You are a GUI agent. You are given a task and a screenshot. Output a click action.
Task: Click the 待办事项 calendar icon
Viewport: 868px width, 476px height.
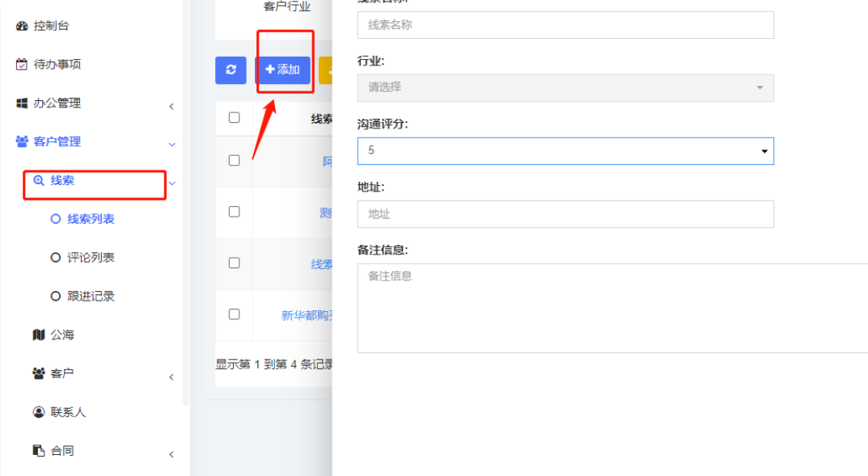pyautogui.click(x=22, y=65)
